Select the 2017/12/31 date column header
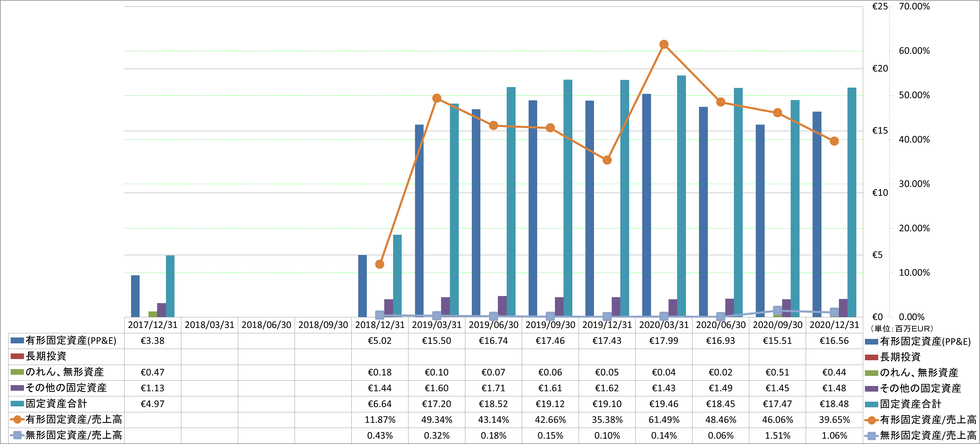 pyautogui.click(x=153, y=325)
